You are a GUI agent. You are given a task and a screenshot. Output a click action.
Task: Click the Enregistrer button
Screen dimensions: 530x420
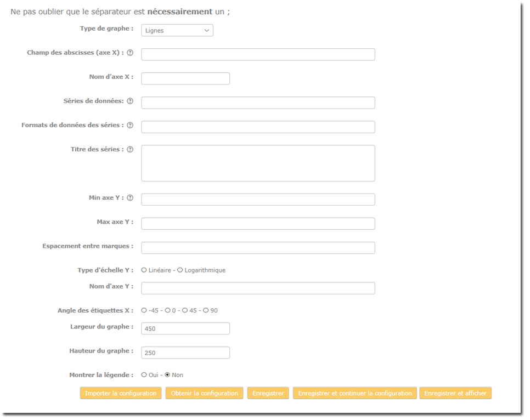(268, 393)
